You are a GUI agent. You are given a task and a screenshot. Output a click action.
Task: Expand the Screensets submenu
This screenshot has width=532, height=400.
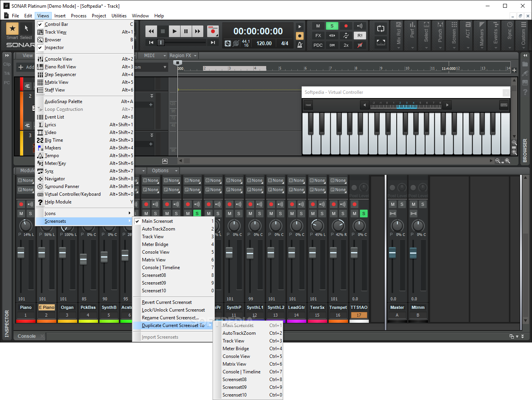coord(84,221)
